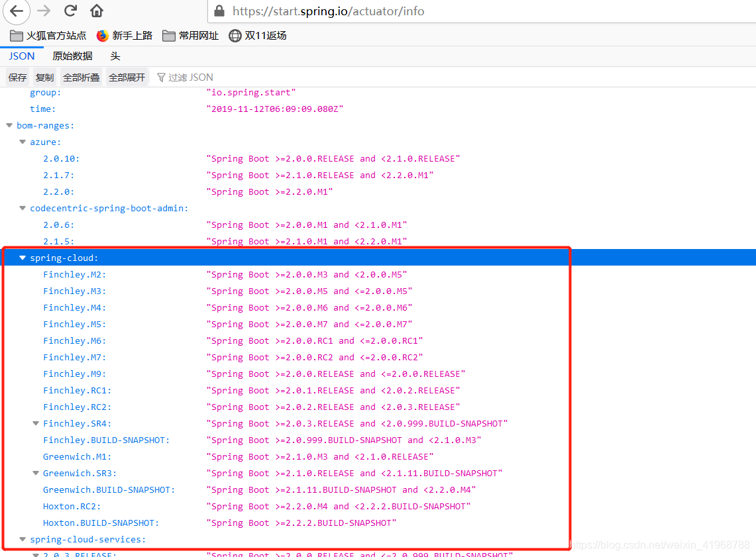Click the Hoxton.RC2 Spring Boot range value
756x557 pixels.
click(x=339, y=507)
